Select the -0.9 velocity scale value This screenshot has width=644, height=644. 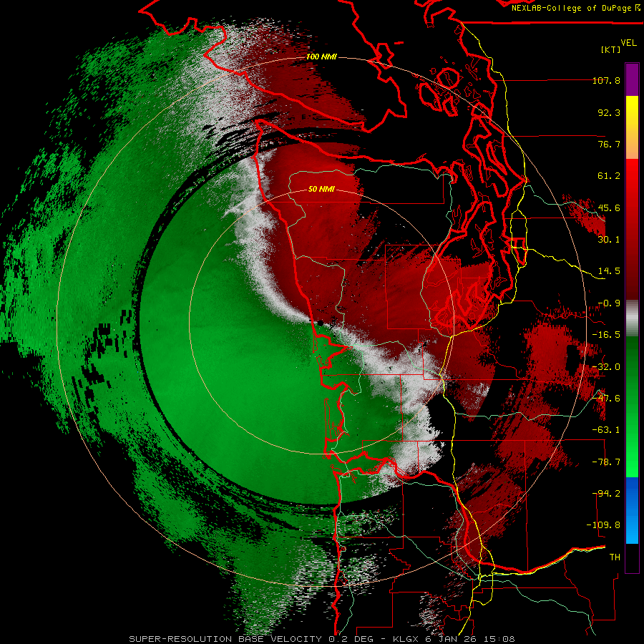pyautogui.click(x=609, y=303)
